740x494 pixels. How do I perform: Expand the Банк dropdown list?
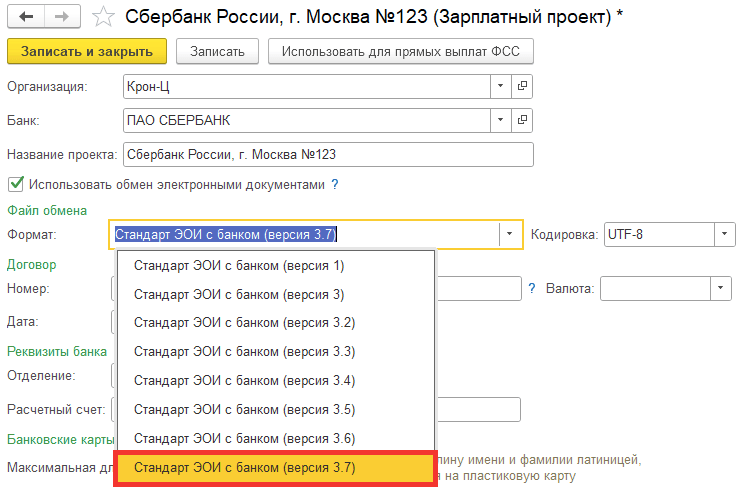tap(502, 121)
